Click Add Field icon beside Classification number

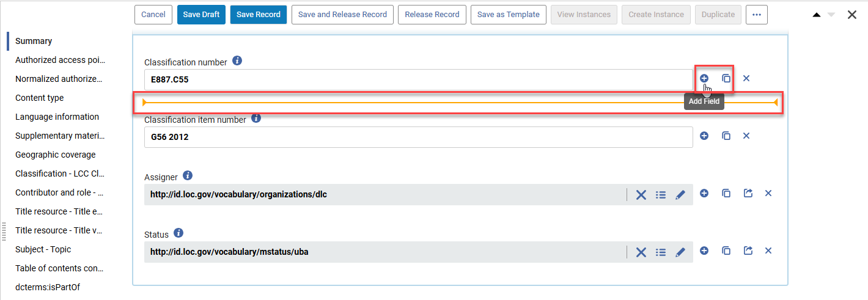click(x=704, y=78)
